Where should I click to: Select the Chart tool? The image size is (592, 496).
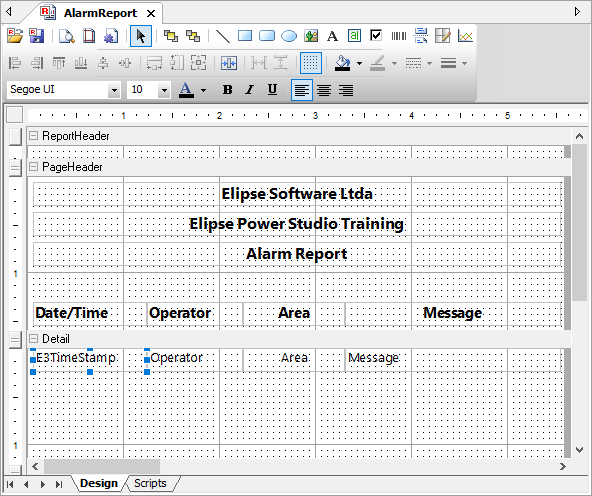(465, 36)
